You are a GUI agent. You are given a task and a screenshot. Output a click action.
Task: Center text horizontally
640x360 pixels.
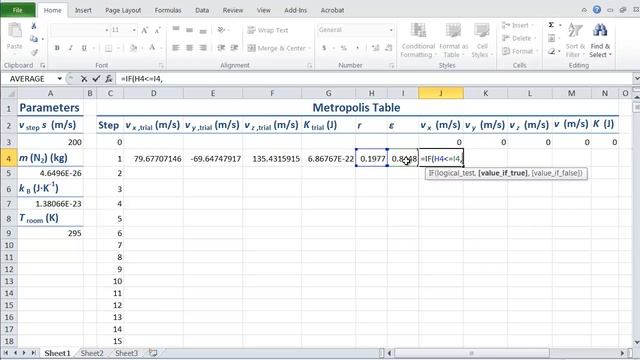189,48
